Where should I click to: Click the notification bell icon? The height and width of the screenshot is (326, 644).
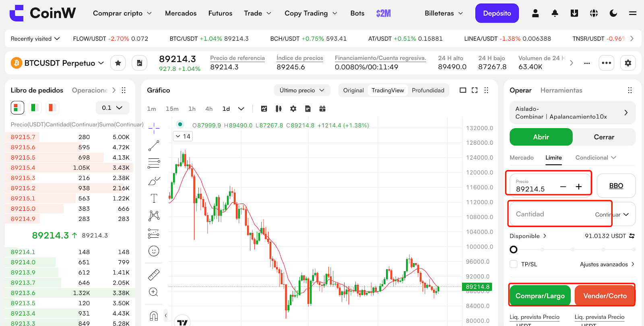555,13
